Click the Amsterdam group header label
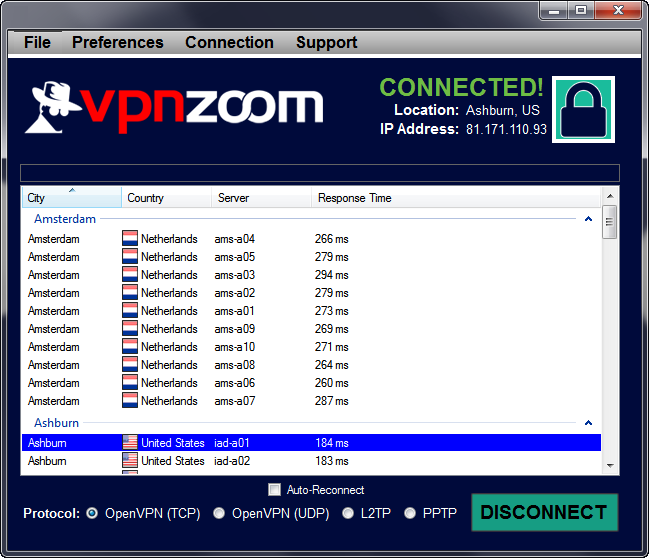649x558 pixels. click(x=65, y=219)
